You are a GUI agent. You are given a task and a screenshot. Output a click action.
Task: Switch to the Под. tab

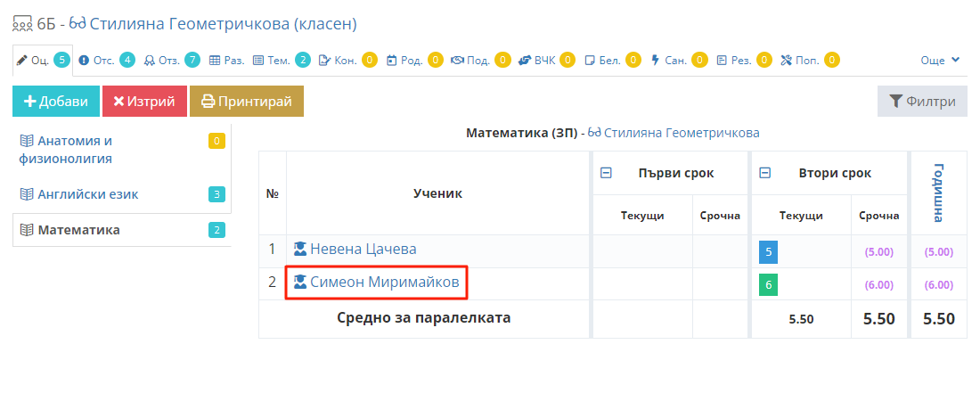coord(480,61)
